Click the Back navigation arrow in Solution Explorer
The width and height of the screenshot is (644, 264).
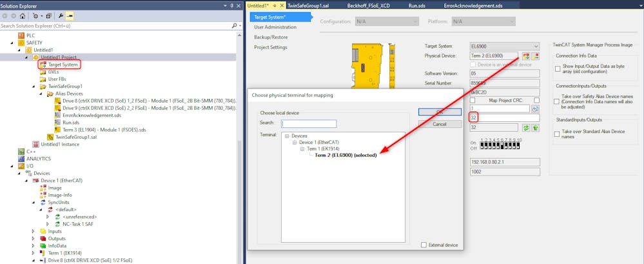pos(5,16)
